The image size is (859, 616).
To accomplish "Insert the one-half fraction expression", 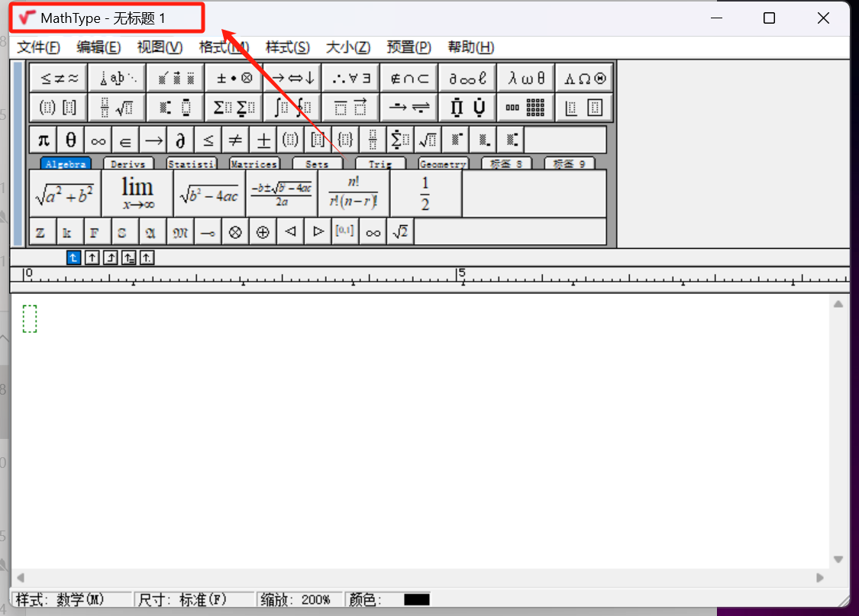I will pos(425,193).
